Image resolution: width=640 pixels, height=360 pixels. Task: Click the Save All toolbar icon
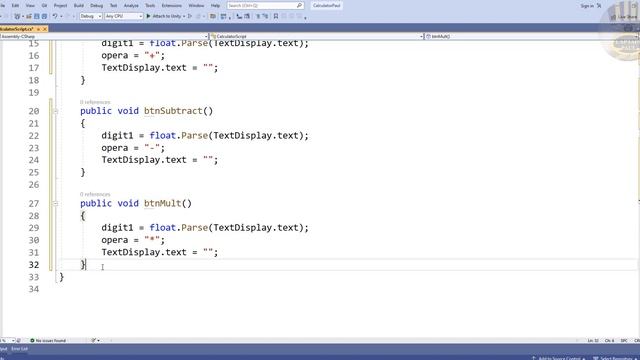point(44,16)
